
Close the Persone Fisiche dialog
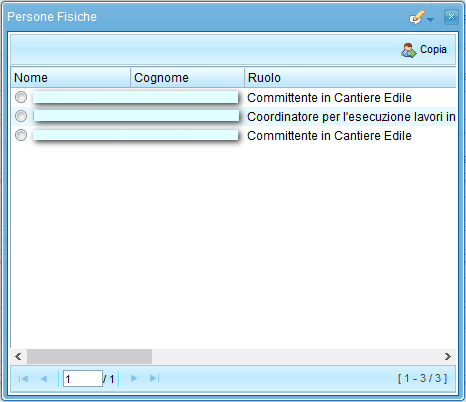pos(451,17)
